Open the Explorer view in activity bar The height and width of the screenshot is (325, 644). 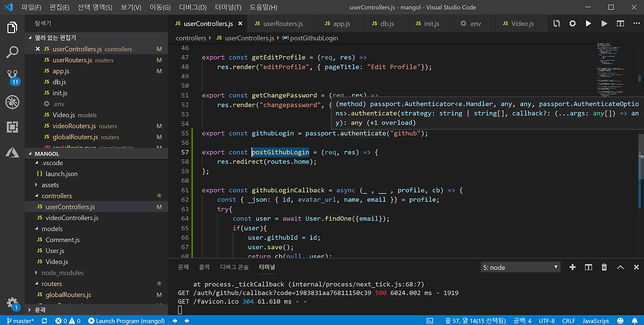coord(12,27)
